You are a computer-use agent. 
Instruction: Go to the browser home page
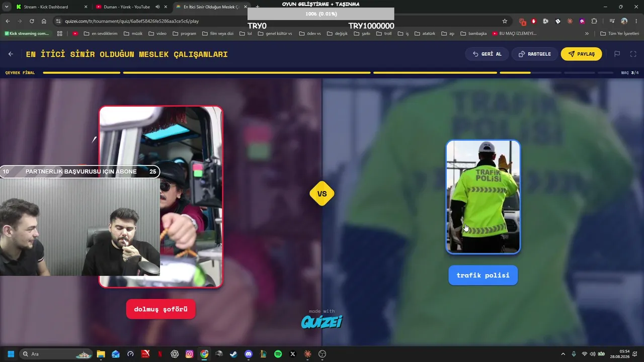[x=44, y=21]
